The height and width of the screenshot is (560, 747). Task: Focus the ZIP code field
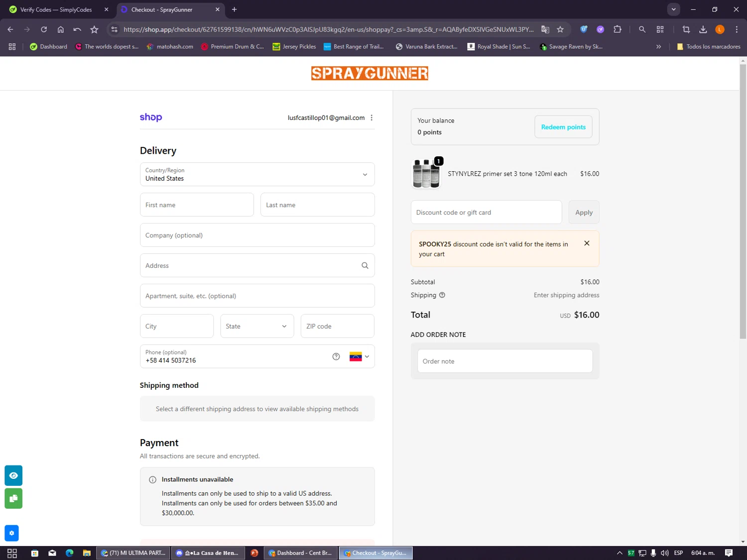coord(337,326)
